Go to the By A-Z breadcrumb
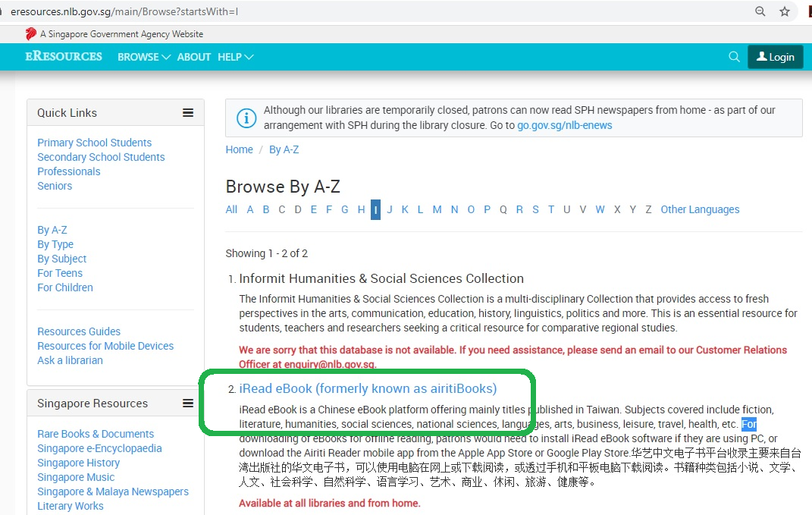Image resolution: width=812 pixels, height=515 pixels. (x=284, y=149)
